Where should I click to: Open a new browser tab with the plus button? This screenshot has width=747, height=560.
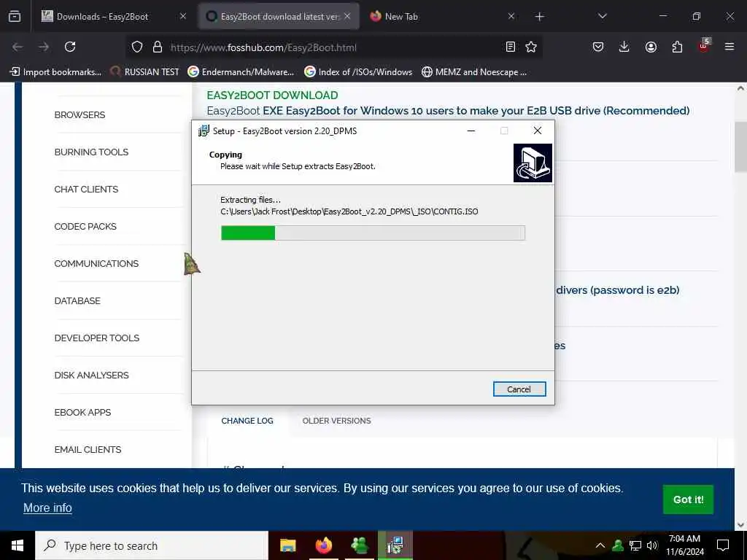click(x=539, y=17)
